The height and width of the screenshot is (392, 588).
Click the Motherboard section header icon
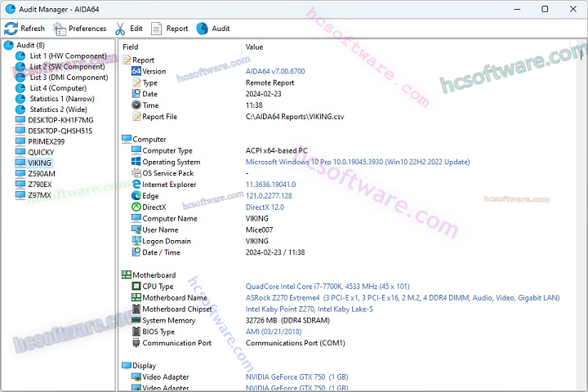(x=127, y=274)
